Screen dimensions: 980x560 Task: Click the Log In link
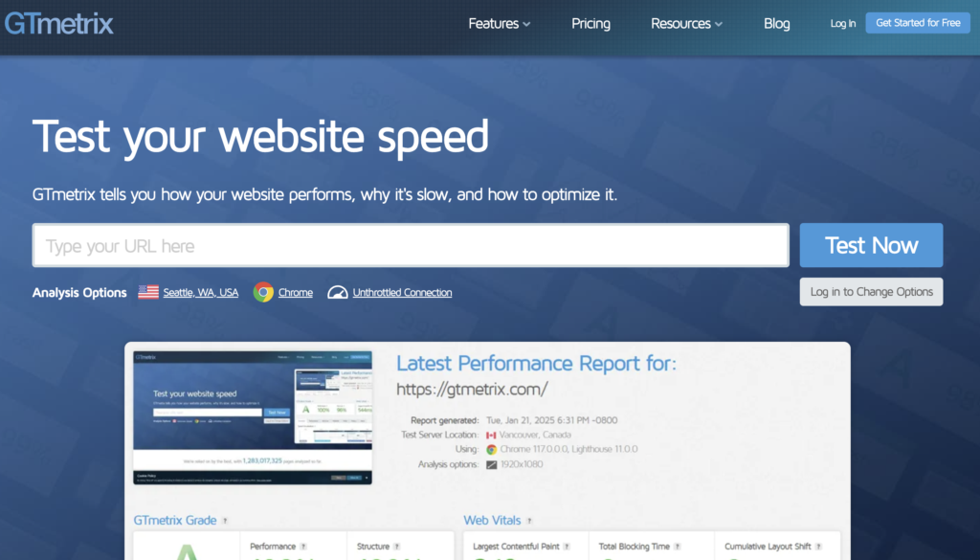point(842,24)
